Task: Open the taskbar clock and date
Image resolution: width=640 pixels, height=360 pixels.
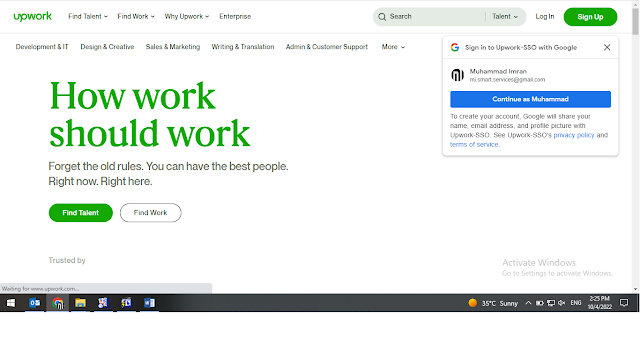Action: click(x=600, y=303)
